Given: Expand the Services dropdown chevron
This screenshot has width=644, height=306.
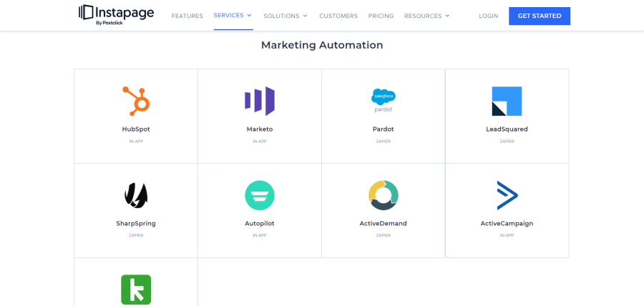Looking at the screenshot, I should pyautogui.click(x=249, y=16).
